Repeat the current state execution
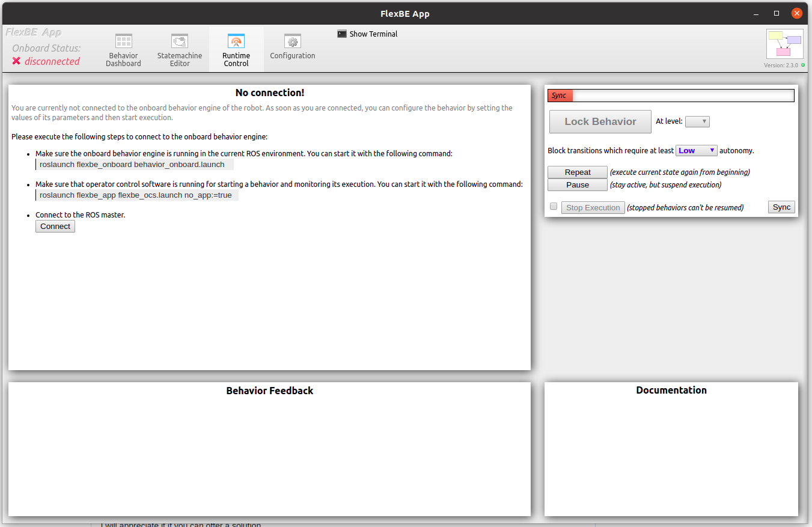812x527 pixels. 577,172
